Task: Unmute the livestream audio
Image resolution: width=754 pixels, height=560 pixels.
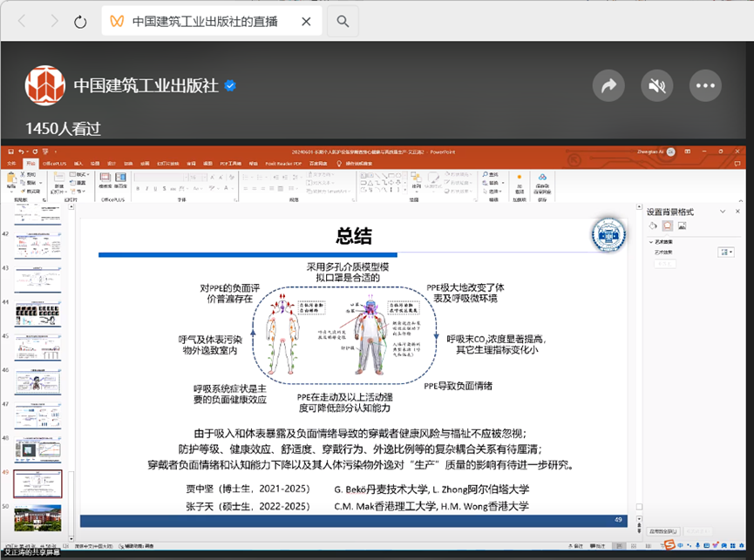Action: pos(657,85)
